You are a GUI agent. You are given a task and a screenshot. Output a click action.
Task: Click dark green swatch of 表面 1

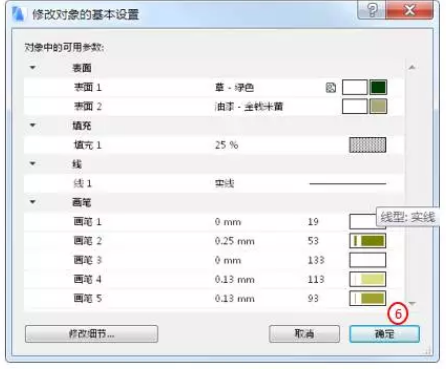coord(378,87)
